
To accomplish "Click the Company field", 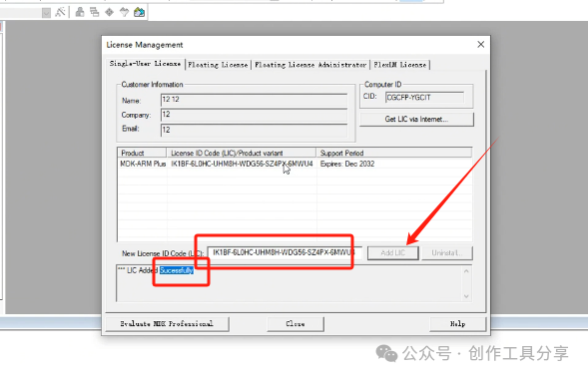I will (254, 115).
